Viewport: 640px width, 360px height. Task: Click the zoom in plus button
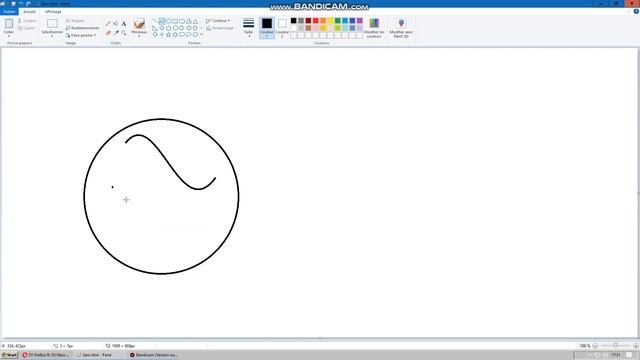tap(636, 346)
